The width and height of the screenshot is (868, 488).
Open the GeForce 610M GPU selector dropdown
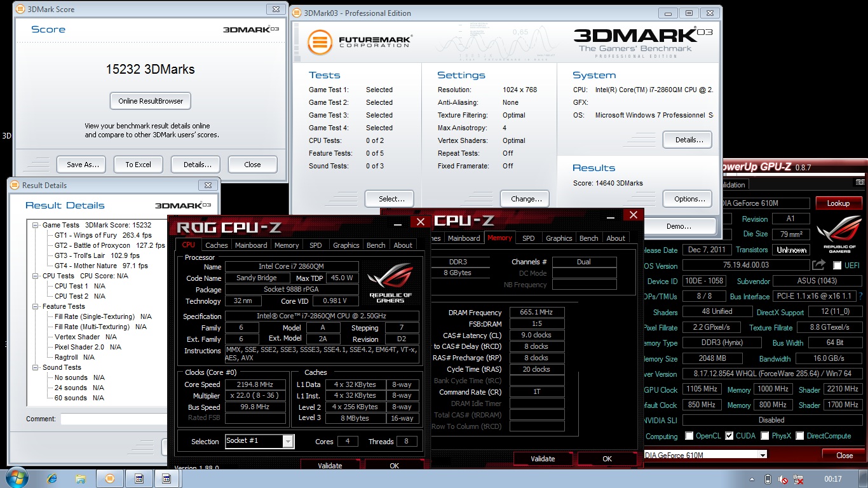[763, 455]
